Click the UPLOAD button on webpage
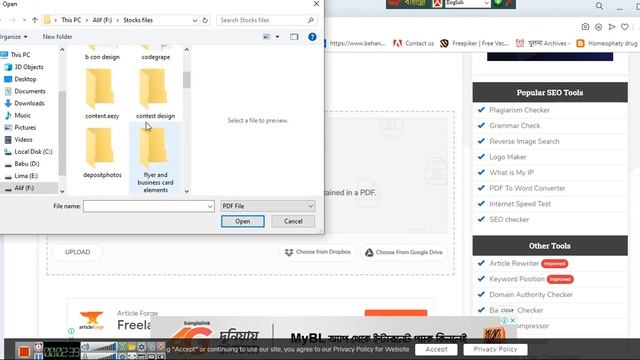The width and height of the screenshot is (640, 360). [x=78, y=252]
